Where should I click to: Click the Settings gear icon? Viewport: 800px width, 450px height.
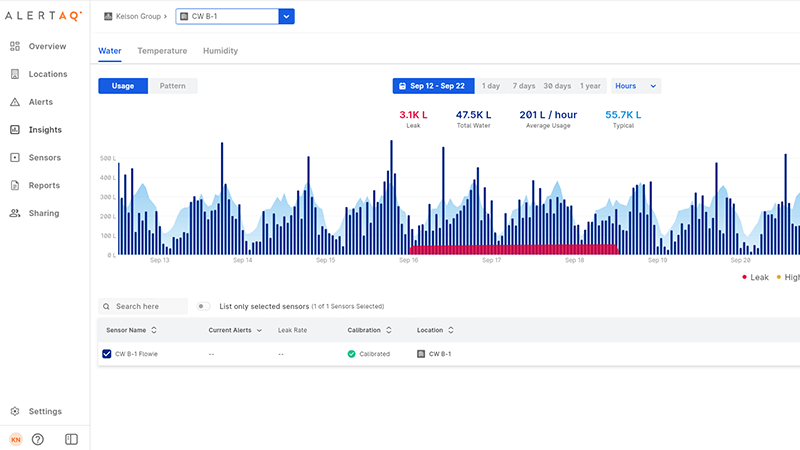15,411
